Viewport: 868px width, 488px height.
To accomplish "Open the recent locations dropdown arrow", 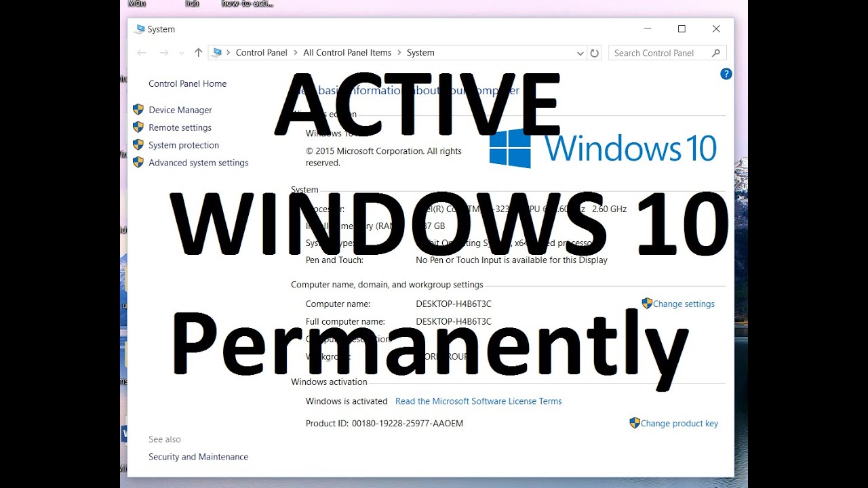I will point(182,53).
